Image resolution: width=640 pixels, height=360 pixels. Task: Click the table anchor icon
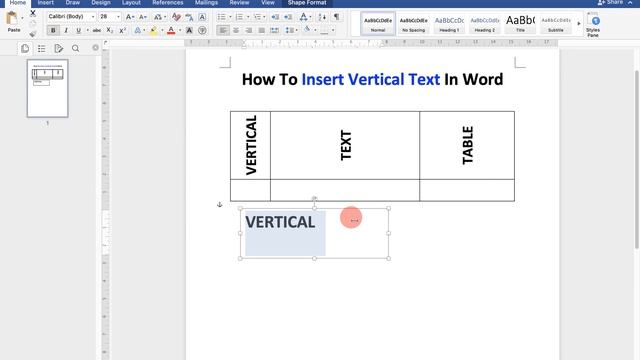click(x=220, y=204)
